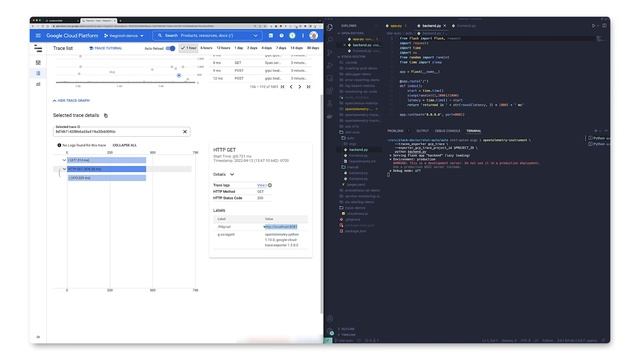Viewport: 640px width, 360px height.
Task: Activate Cloud Shell icon in GCP header
Action: coord(271,36)
